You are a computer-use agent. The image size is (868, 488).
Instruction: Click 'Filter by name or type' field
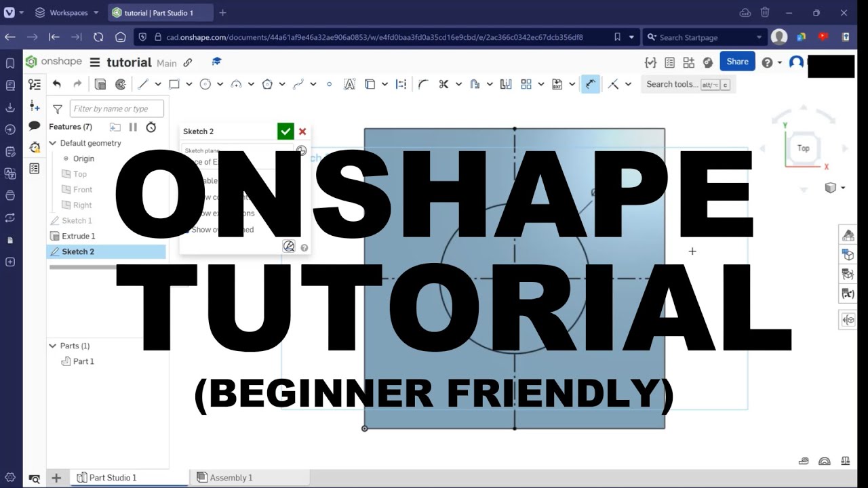pos(117,108)
